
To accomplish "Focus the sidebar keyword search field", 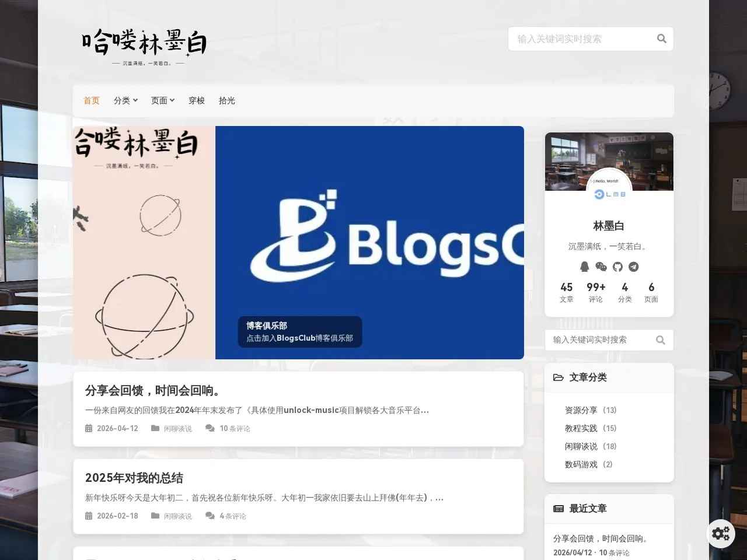I will coord(609,340).
